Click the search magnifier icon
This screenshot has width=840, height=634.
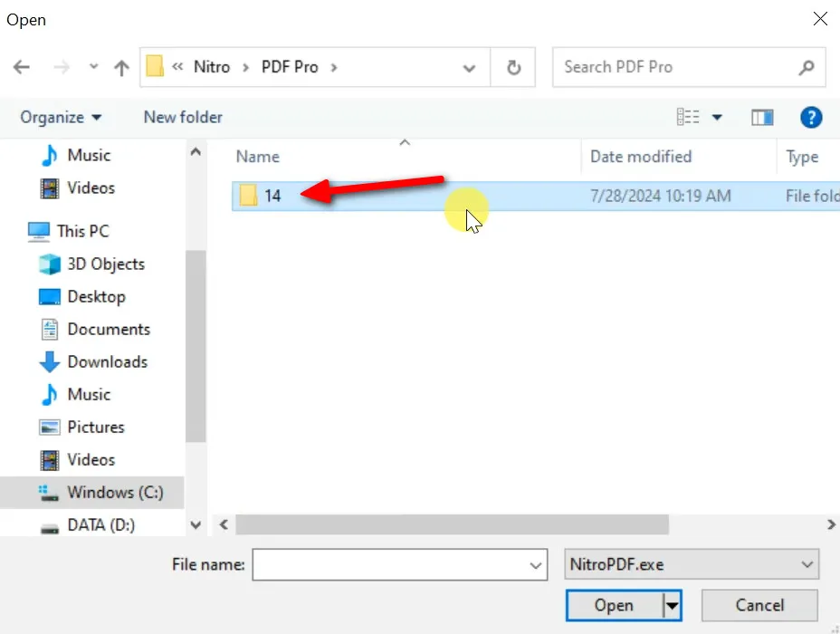[806, 68]
